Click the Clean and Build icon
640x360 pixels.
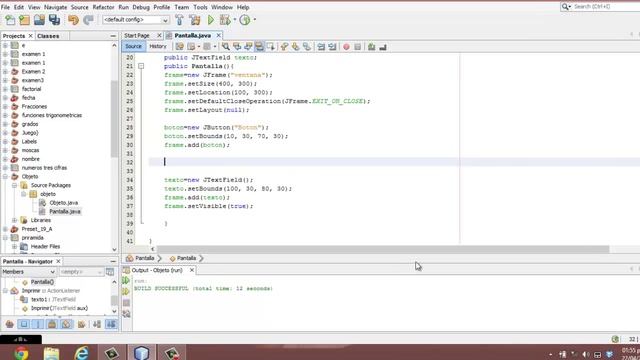click(195, 20)
